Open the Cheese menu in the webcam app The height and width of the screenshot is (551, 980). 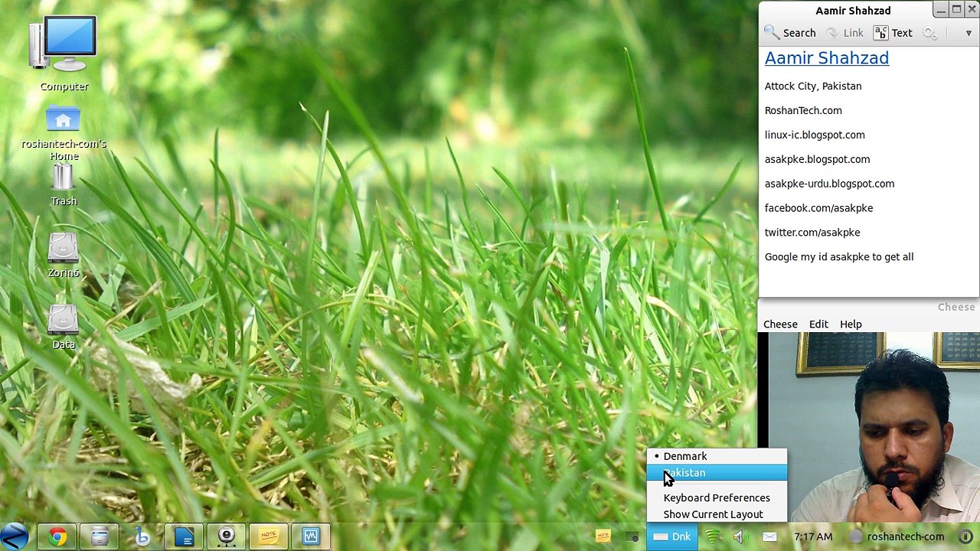[x=780, y=324]
